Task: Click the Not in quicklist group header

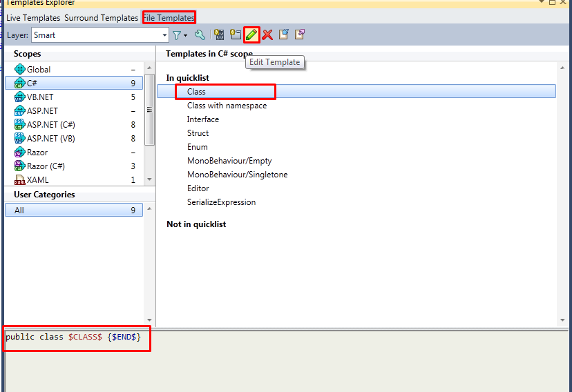Action: [x=196, y=224]
